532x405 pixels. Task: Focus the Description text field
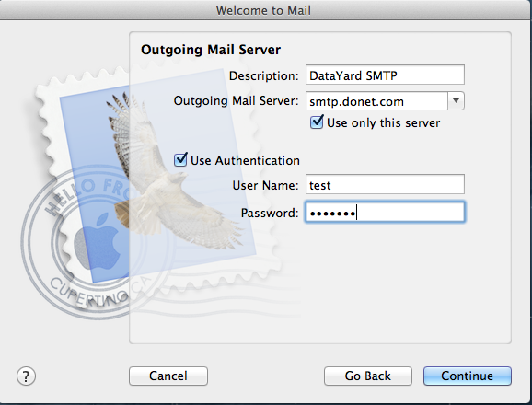pos(385,75)
